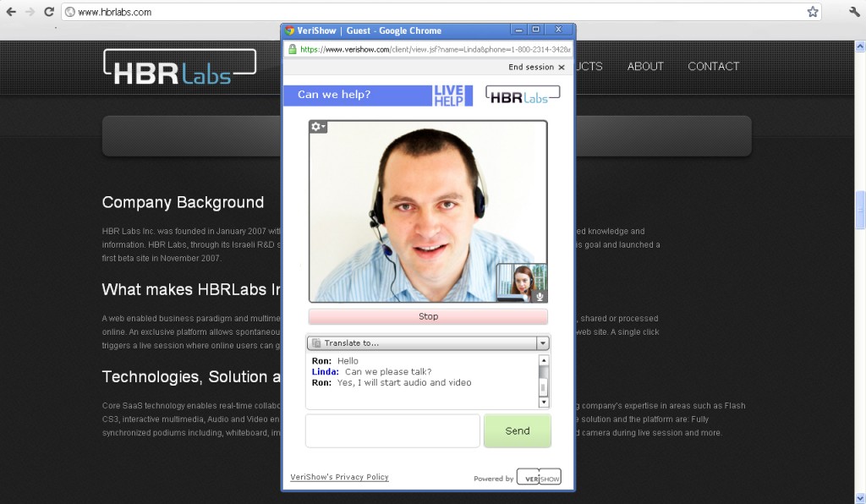Select Ron's message about starting audio and video

[404, 382]
